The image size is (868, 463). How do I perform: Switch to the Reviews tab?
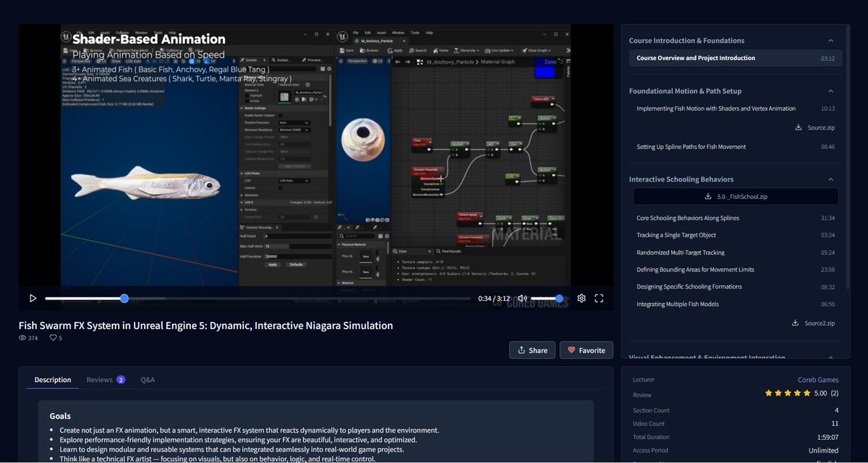tap(106, 380)
